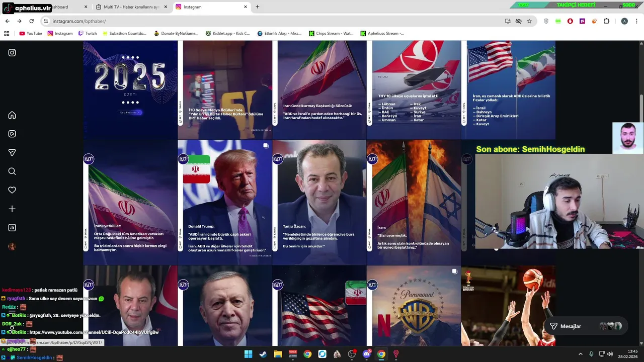Open a new browser tab
Image resolution: width=644 pixels, height=362 pixels.
[258, 7]
